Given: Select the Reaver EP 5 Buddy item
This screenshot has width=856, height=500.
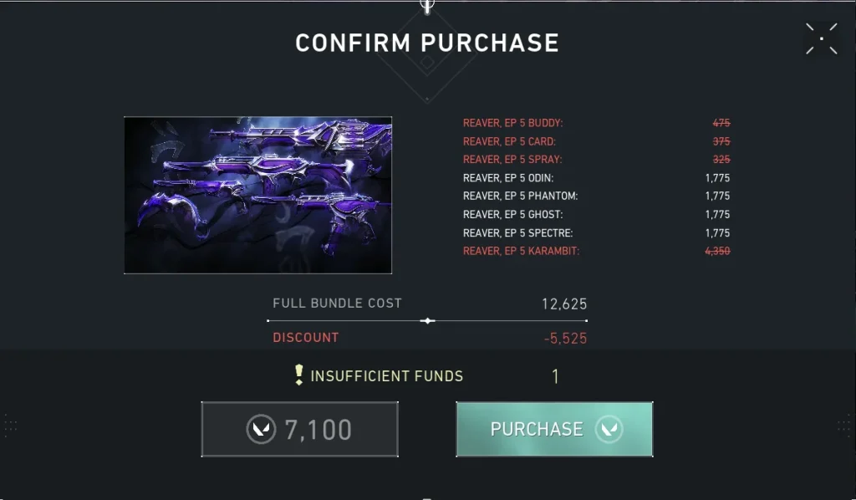Looking at the screenshot, I should pos(513,123).
